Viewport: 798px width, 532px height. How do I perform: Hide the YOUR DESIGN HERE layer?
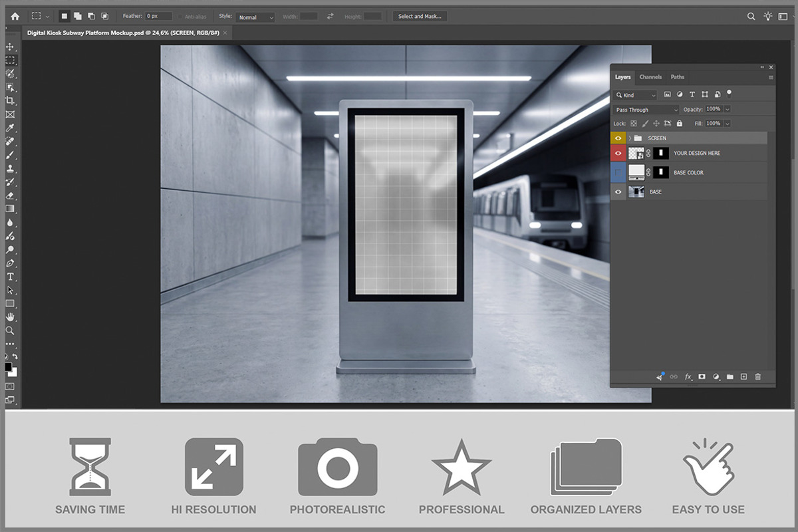(x=618, y=153)
